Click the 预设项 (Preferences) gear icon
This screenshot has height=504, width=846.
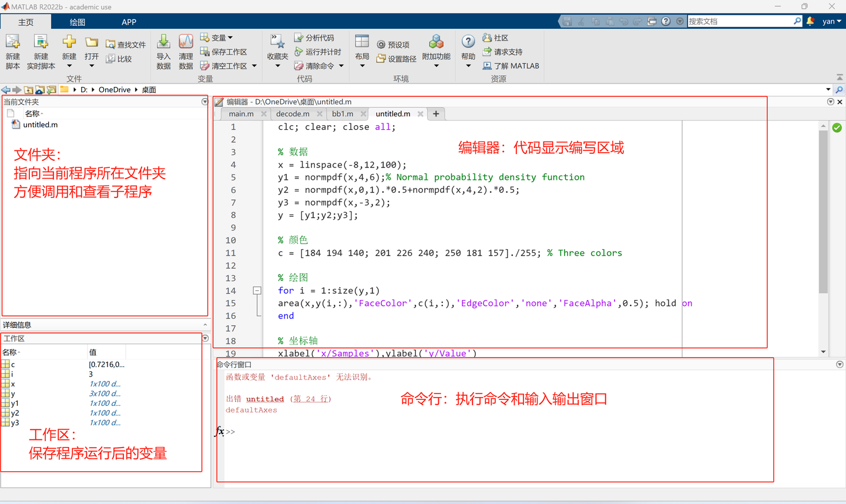(381, 45)
